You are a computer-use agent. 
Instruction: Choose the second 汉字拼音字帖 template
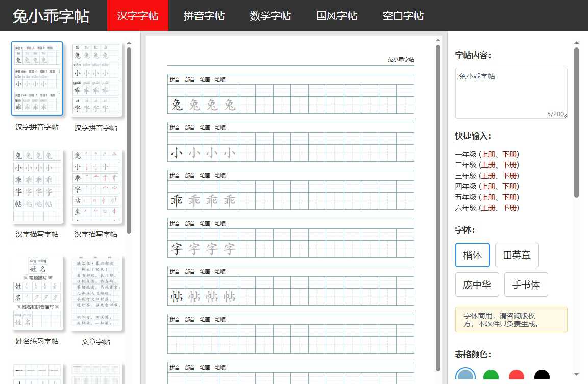point(96,78)
